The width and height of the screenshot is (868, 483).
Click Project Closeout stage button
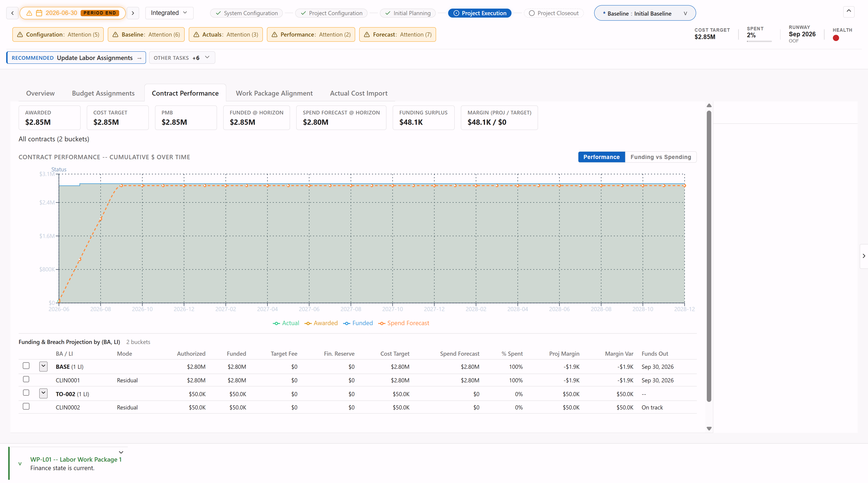(554, 13)
